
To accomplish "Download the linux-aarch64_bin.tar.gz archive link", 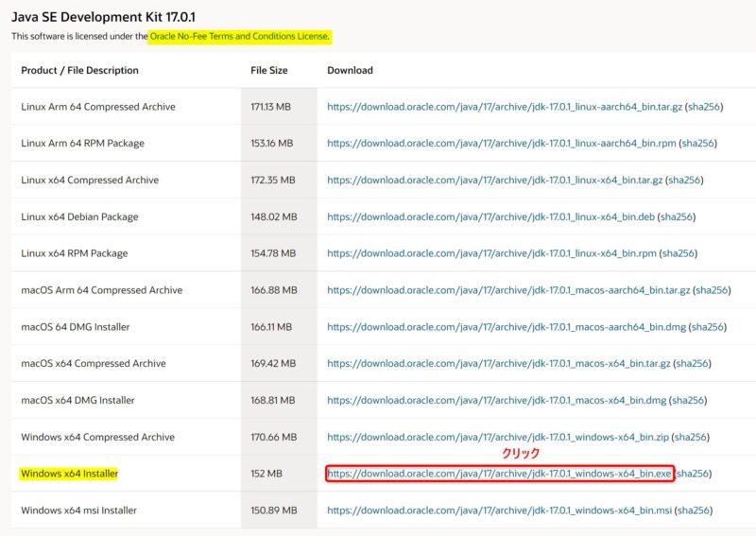I will pyautogui.click(x=505, y=107).
